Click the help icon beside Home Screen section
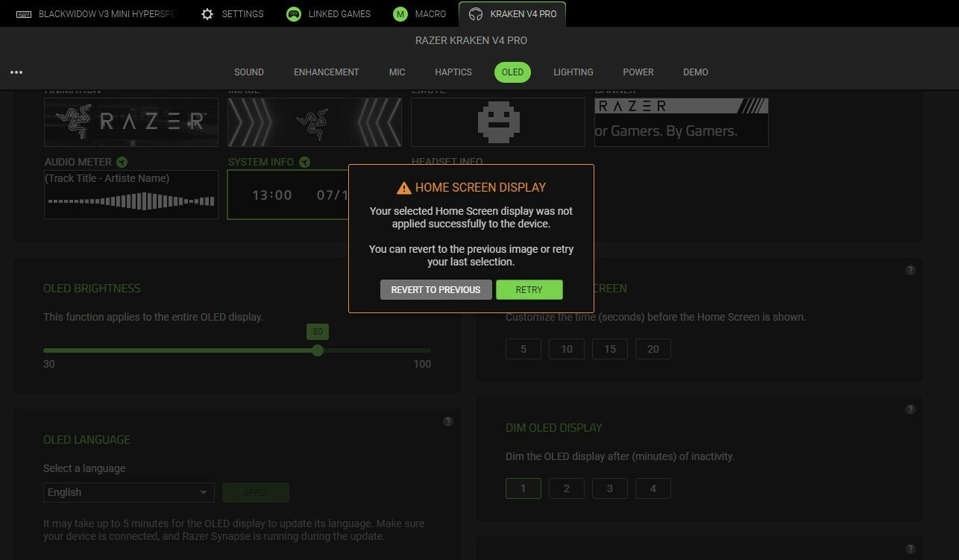Screen dimensions: 959x560 910,270
